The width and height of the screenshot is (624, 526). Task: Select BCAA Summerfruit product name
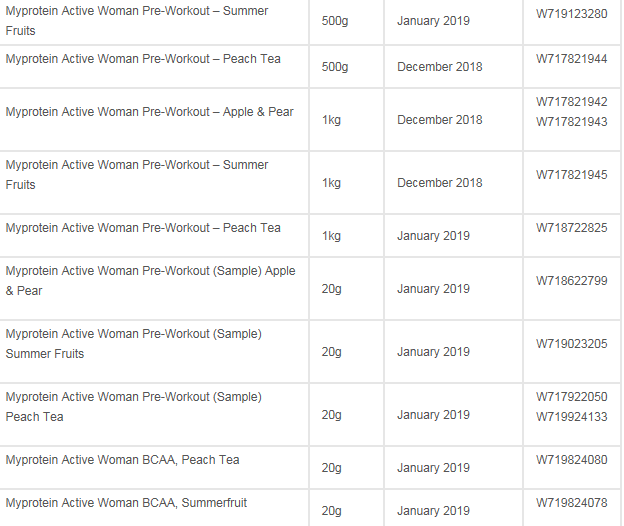tap(126, 503)
